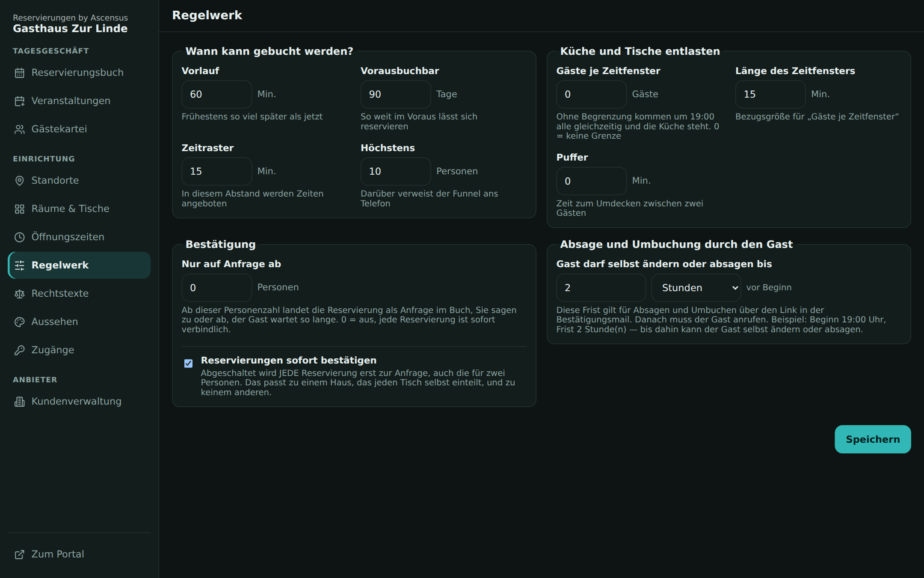The width and height of the screenshot is (924, 578).
Task: Click the Gästekartei people icon
Action: 20,129
